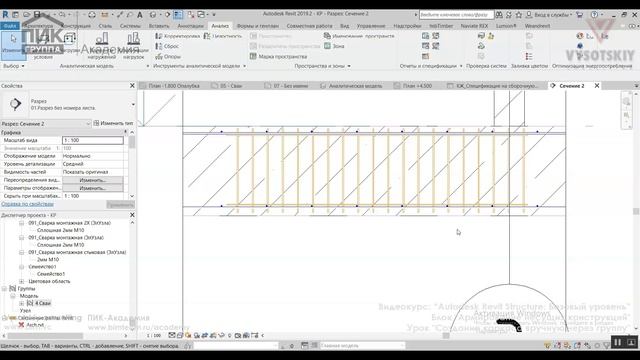Open the Autodesk App Store cart icon
Image resolution: width=640 pixels, height=360 pixels.
coord(579,15)
